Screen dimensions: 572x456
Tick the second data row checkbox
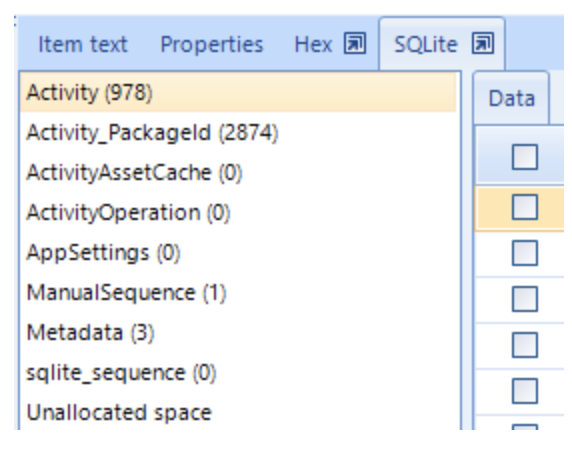pyautogui.click(x=525, y=252)
